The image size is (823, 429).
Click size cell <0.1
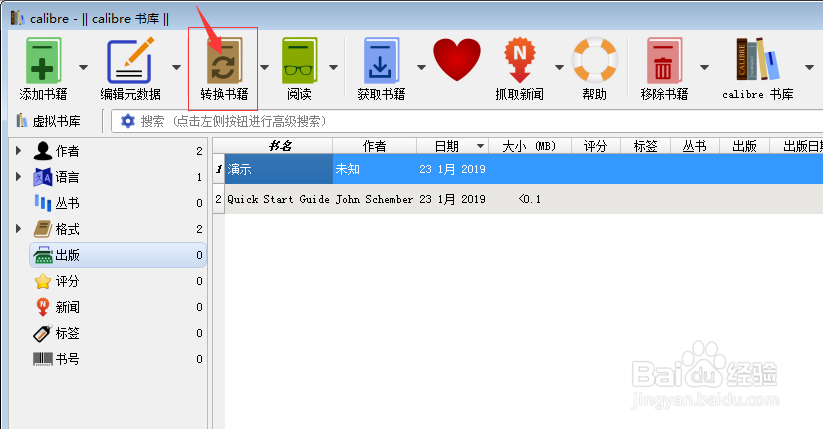point(529,199)
